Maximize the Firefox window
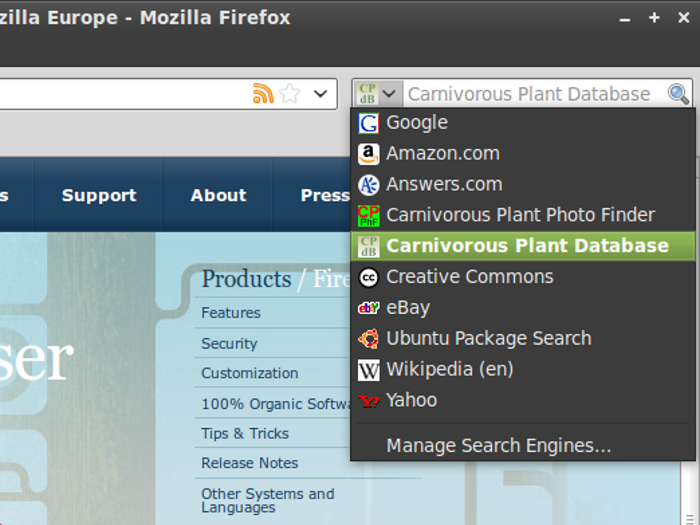Image resolution: width=700 pixels, height=525 pixels. coord(654,17)
